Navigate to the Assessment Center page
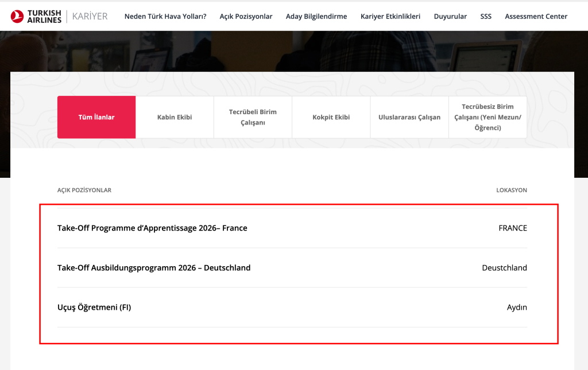The height and width of the screenshot is (370, 588). pos(536,17)
